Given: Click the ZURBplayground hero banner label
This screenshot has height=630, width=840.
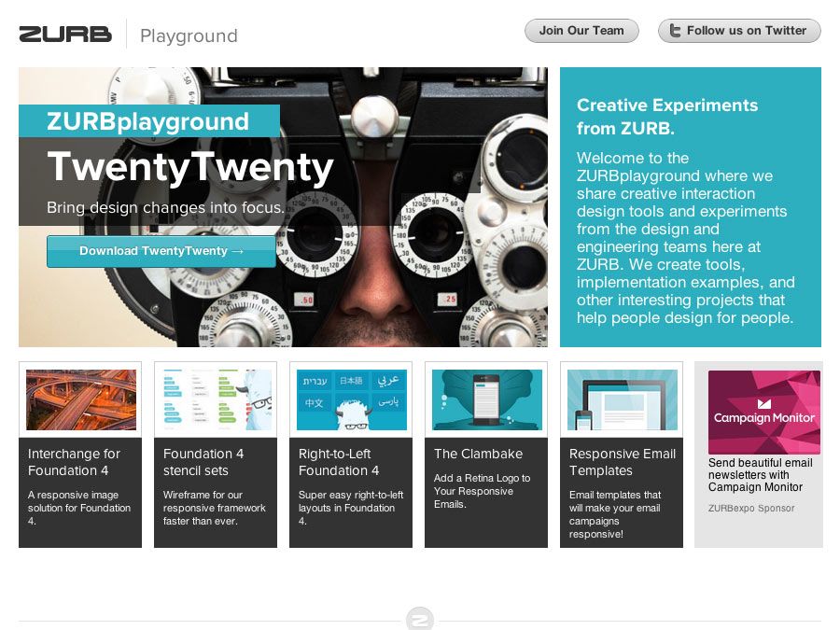Looking at the screenshot, I should (x=147, y=121).
